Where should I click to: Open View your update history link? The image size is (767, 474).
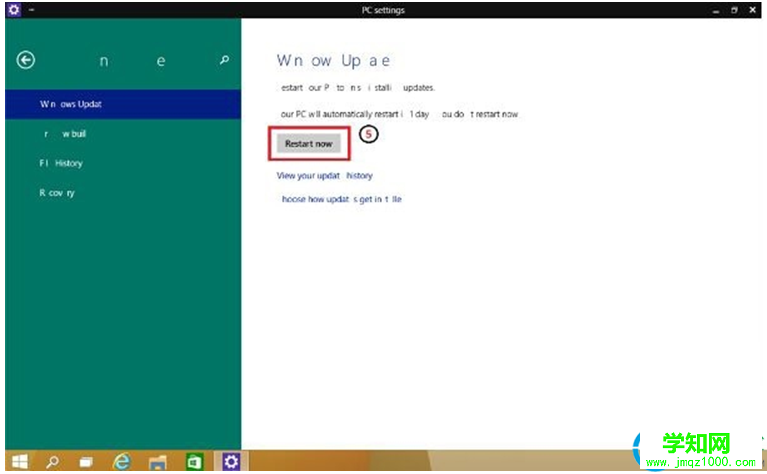(325, 176)
